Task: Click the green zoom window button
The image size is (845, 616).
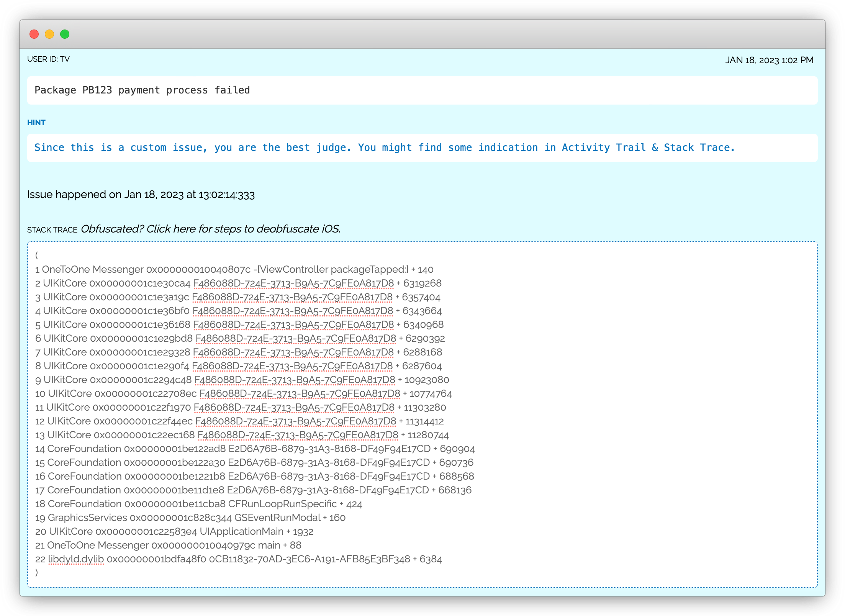Action: click(65, 34)
